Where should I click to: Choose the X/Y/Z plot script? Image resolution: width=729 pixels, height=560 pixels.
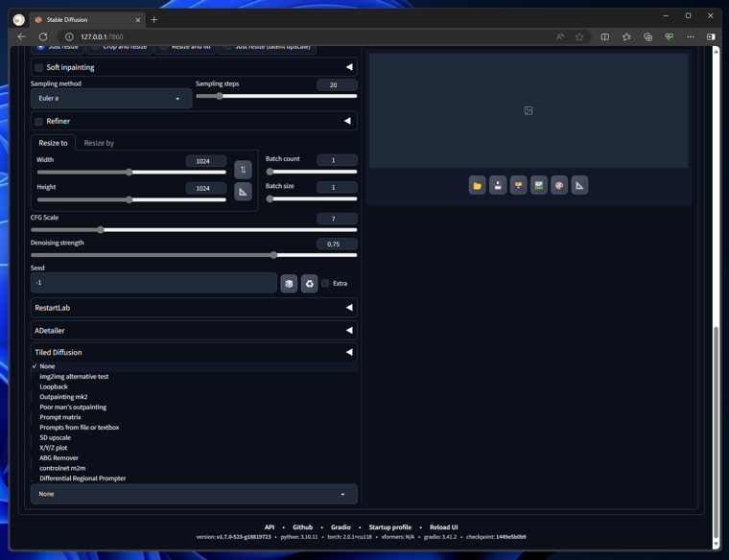click(194, 448)
